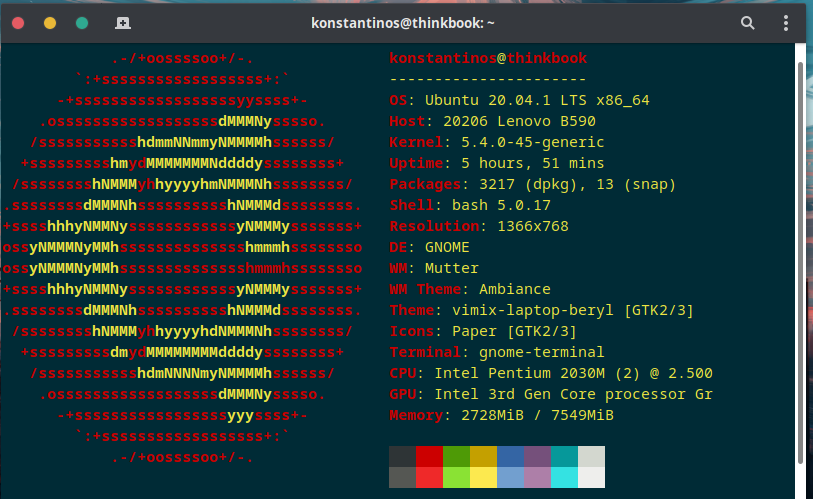
Task: Click the CPU line Intel Pentium 2030M
Action: [551, 373]
